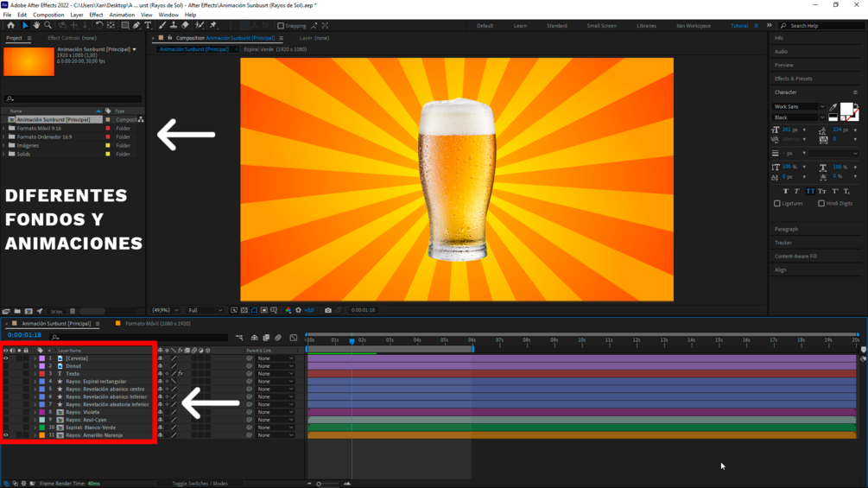Open the Animation menu
The height and width of the screenshot is (488, 868).
[x=122, y=15]
